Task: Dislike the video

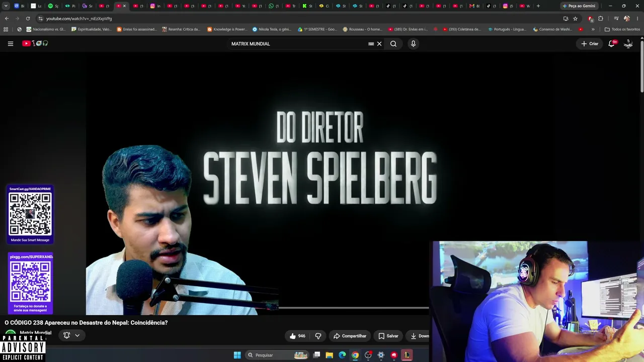Action: click(318, 336)
